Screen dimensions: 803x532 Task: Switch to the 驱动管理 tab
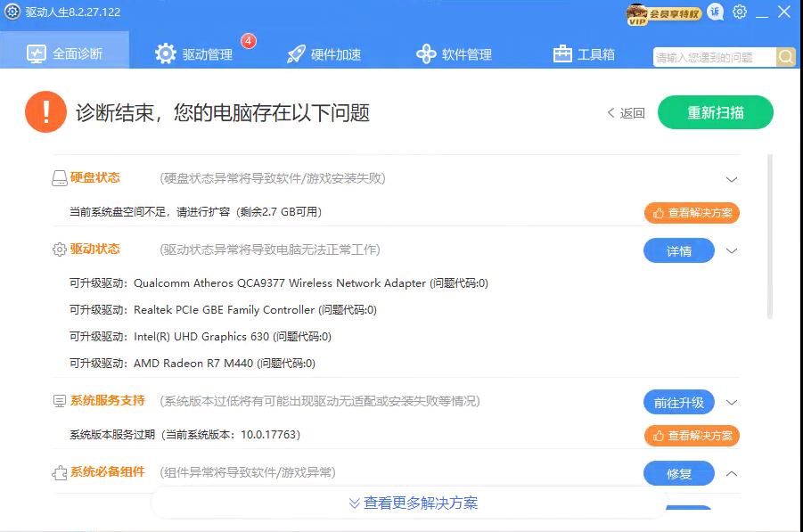tap(194, 53)
